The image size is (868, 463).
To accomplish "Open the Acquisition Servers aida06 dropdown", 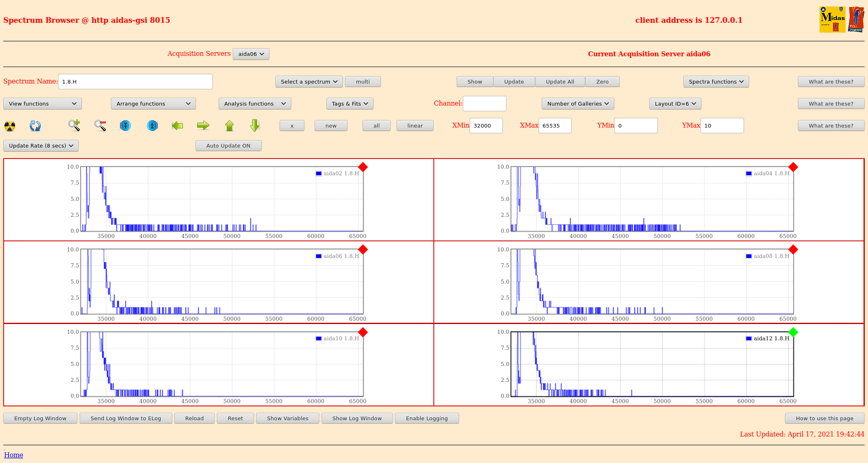I will pos(251,54).
